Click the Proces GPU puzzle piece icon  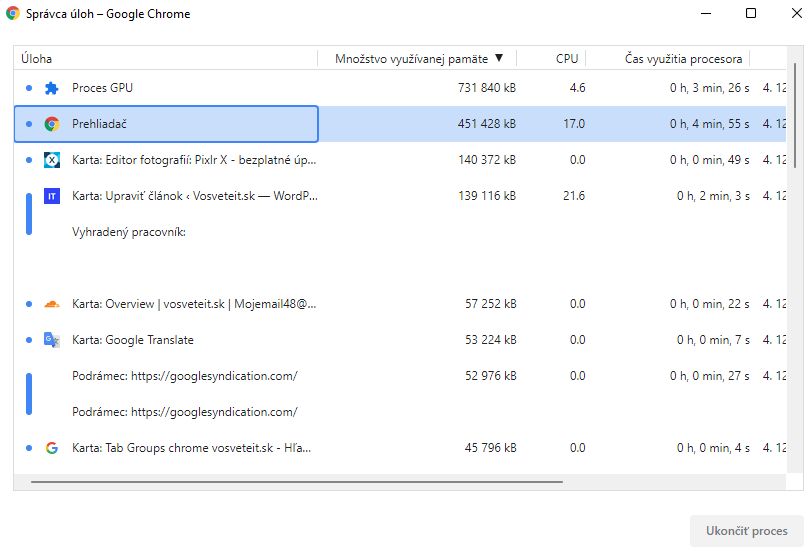pyautogui.click(x=51, y=88)
